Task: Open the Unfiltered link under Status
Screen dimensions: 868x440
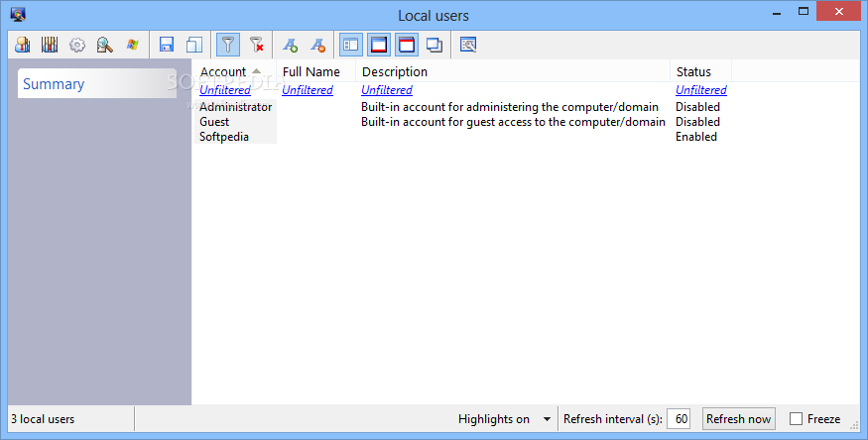Action: point(700,90)
